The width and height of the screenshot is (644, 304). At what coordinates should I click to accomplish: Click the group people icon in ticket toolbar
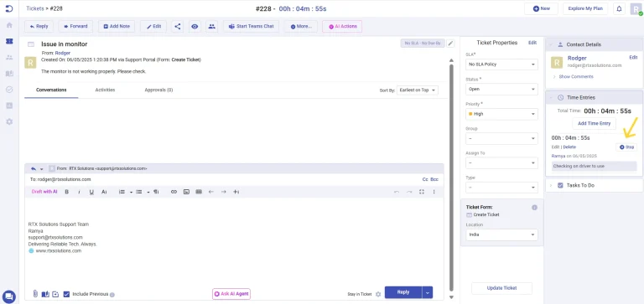click(211, 26)
